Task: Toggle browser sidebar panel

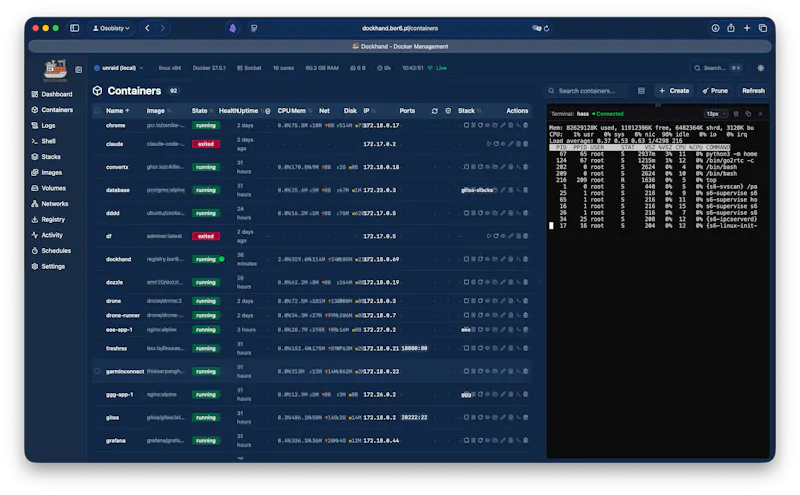Action: [x=74, y=28]
